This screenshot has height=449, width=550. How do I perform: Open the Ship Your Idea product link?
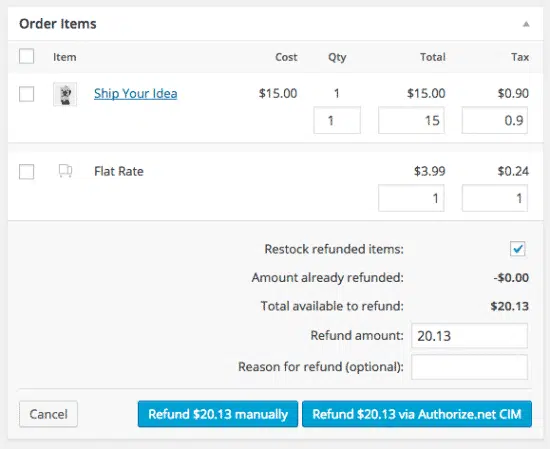(135, 94)
